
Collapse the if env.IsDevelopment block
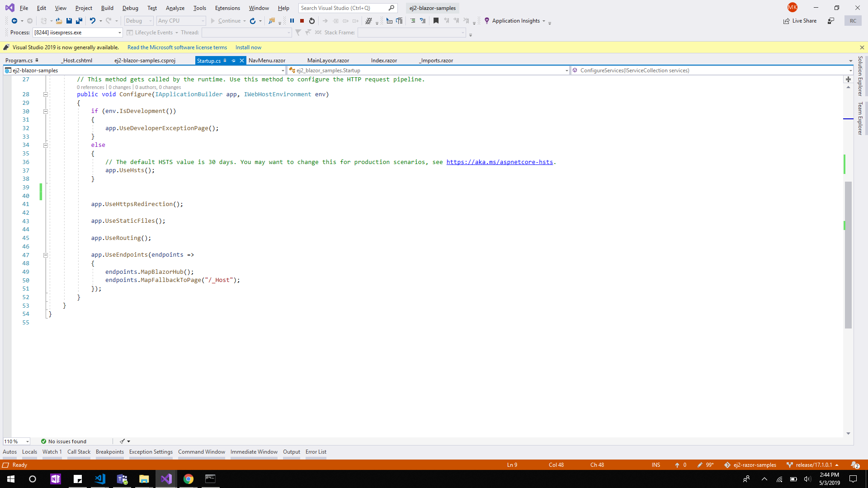(46, 111)
